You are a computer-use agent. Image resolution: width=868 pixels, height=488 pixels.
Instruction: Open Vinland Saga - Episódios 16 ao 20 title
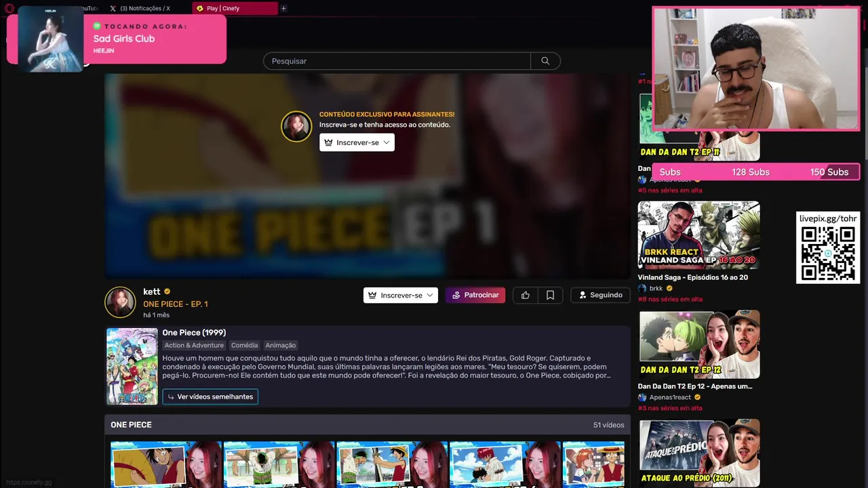click(692, 277)
